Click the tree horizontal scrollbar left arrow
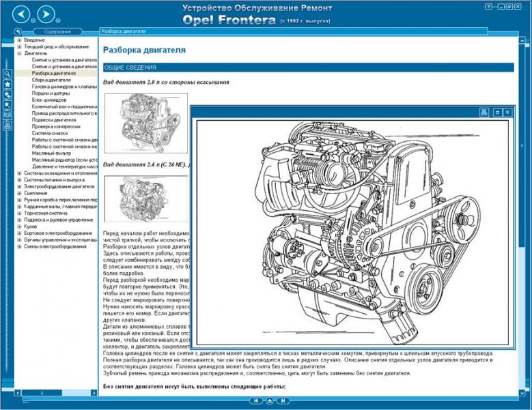 (x=18, y=393)
